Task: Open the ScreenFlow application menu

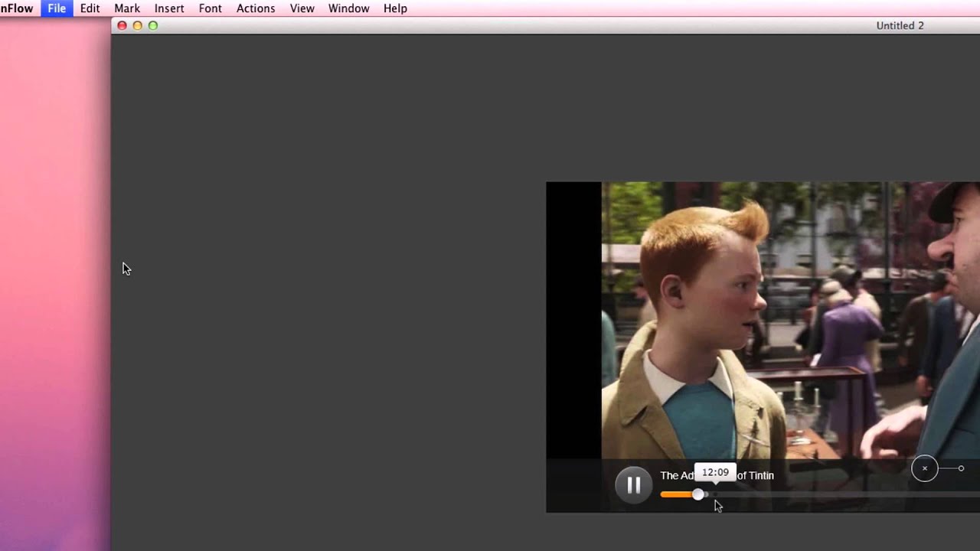Action: tap(17, 8)
